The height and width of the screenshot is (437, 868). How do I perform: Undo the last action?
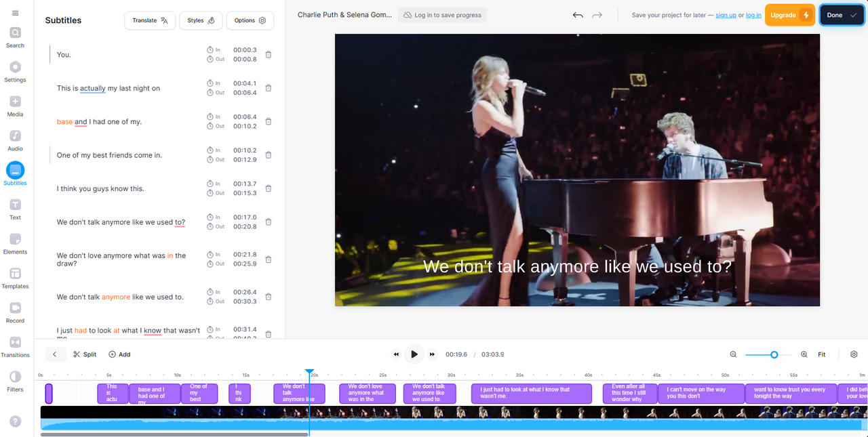pyautogui.click(x=578, y=15)
